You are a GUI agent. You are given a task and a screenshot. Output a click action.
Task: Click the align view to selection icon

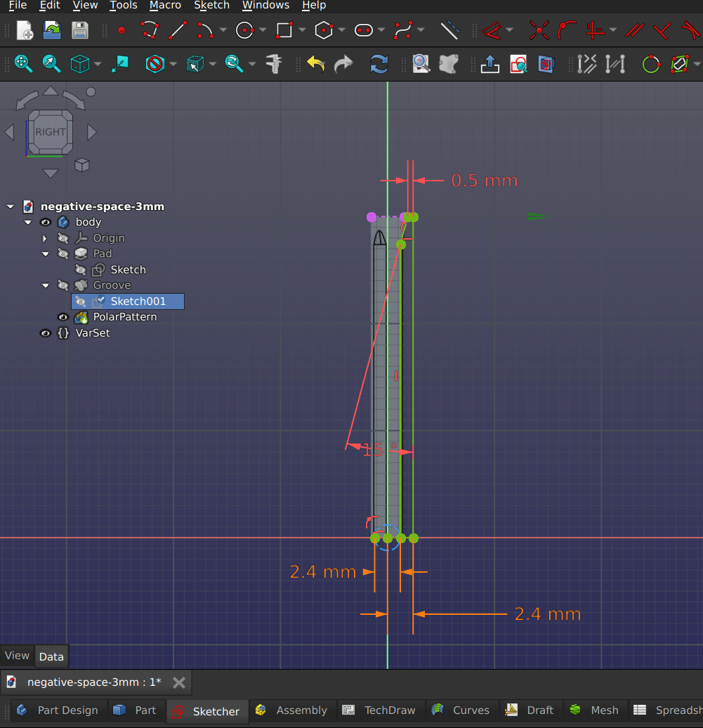(x=120, y=64)
